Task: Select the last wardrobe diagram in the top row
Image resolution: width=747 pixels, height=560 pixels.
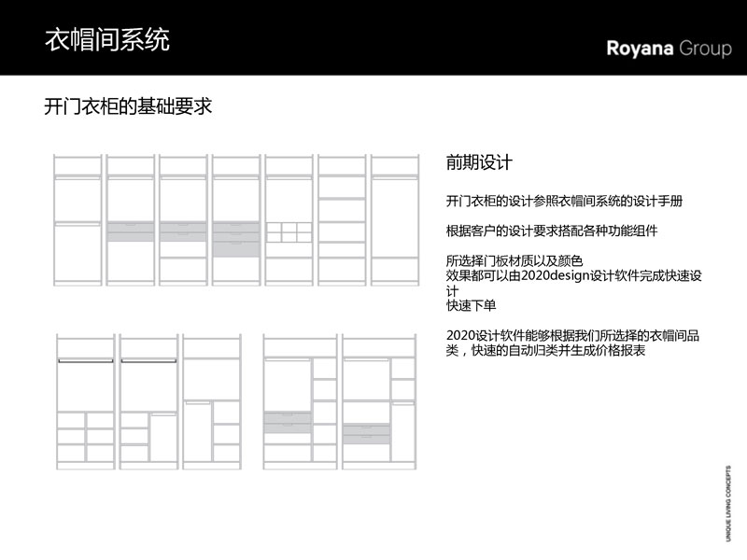Action: 393,220
